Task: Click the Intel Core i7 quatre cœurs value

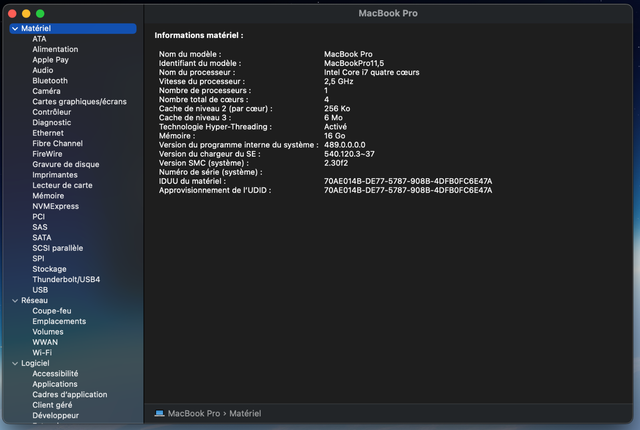Action: pos(371,73)
